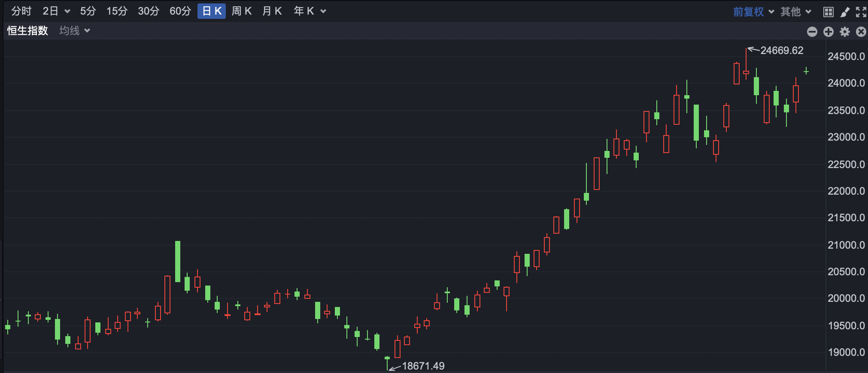Image resolution: width=868 pixels, height=373 pixels.
Task: Open the multi-chart grid layout icon
Action: (829, 12)
